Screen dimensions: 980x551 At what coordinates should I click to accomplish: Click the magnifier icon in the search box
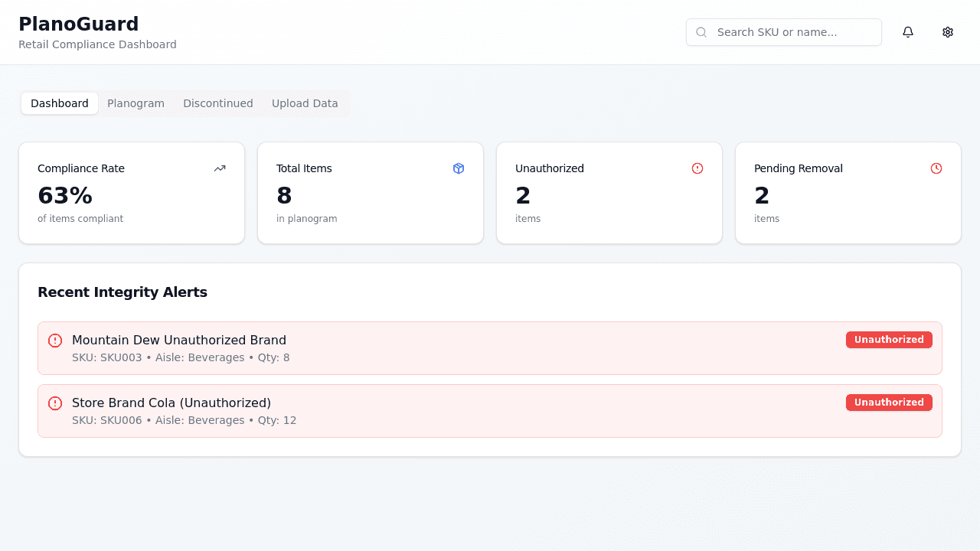(x=701, y=32)
